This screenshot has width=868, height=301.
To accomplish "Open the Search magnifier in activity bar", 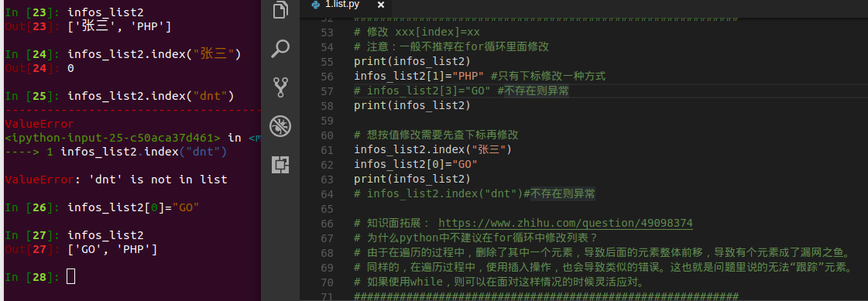I will click(x=280, y=50).
